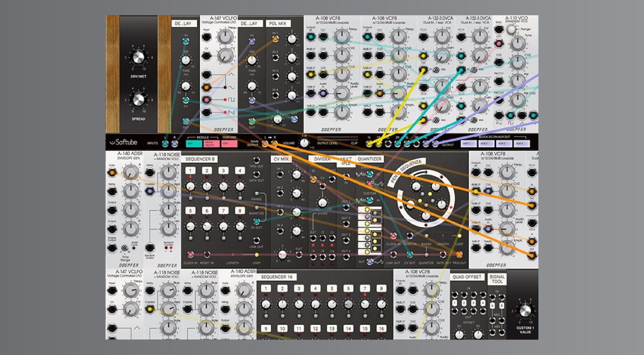The image size is (644, 355).
Task: Toggle AUX 3 DC blocking
Action: click(x=504, y=143)
